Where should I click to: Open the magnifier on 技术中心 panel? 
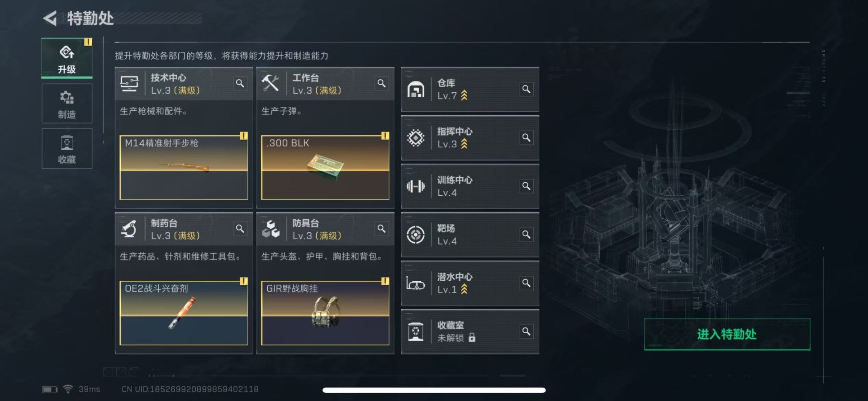pyautogui.click(x=240, y=83)
